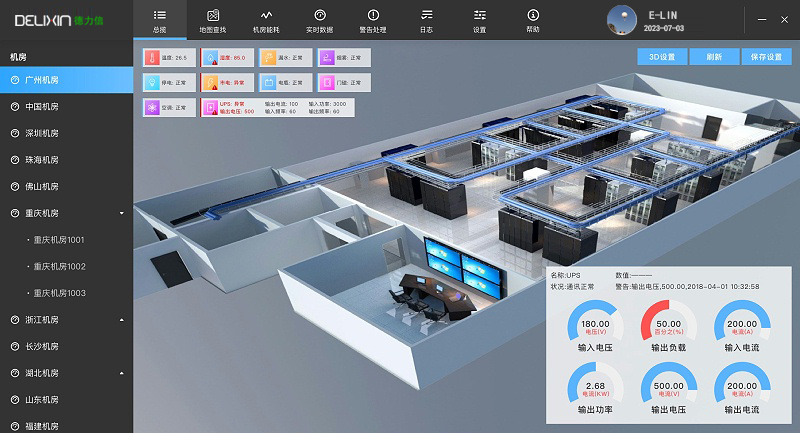This screenshot has height=433, width=800.
Task: Open the 设置 settings tab
Action: 479,15
